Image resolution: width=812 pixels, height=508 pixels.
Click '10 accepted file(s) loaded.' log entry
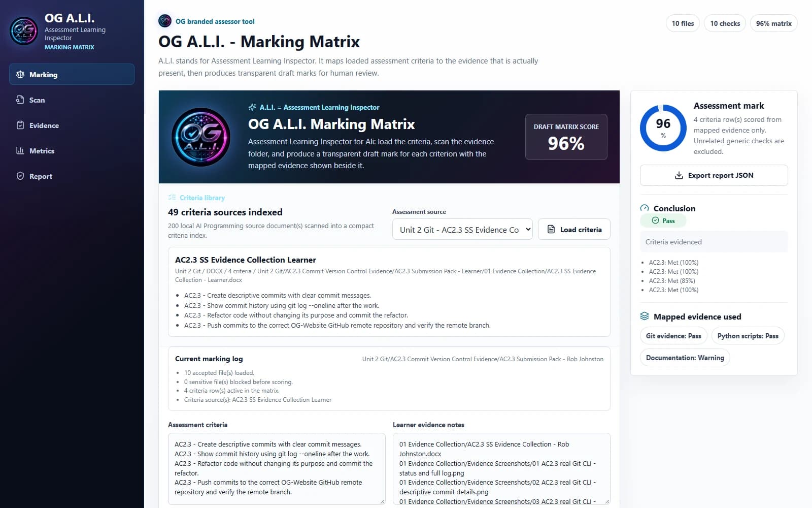pyautogui.click(x=219, y=372)
